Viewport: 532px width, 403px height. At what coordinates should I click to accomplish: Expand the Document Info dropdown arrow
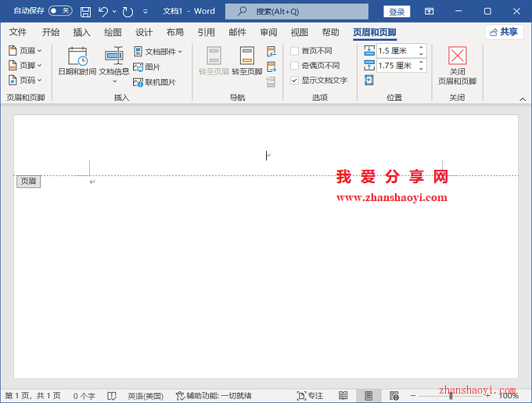pyautogui.click(x=115, y=81)
